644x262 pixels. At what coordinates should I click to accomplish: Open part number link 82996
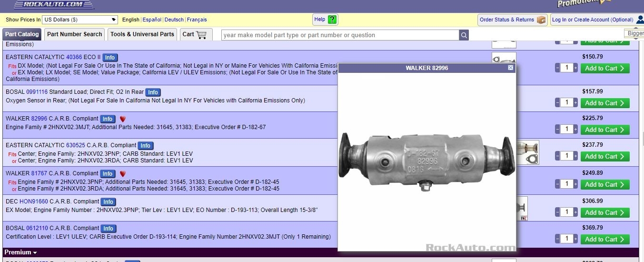[39, 119]
